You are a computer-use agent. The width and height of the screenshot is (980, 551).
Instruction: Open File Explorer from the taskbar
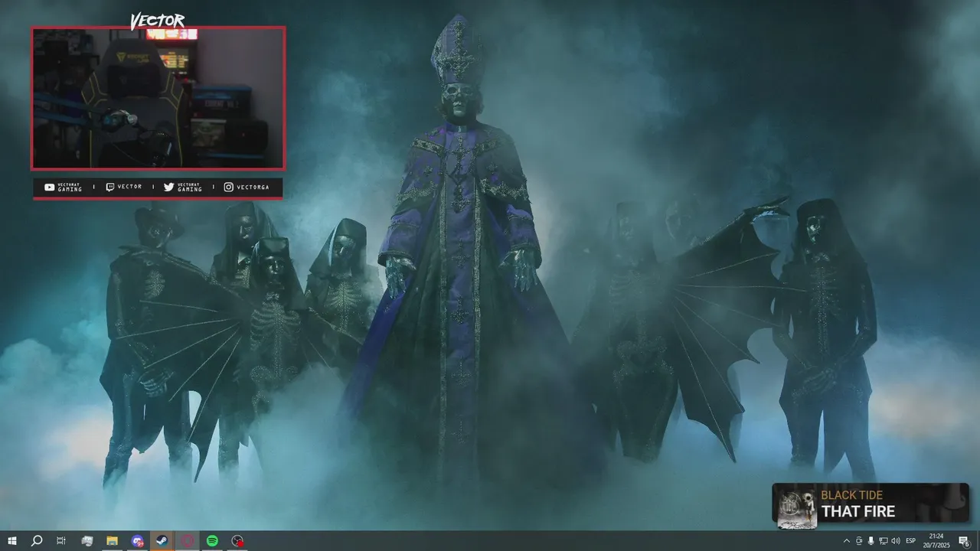pyautogui.click(x=112, y=541)
